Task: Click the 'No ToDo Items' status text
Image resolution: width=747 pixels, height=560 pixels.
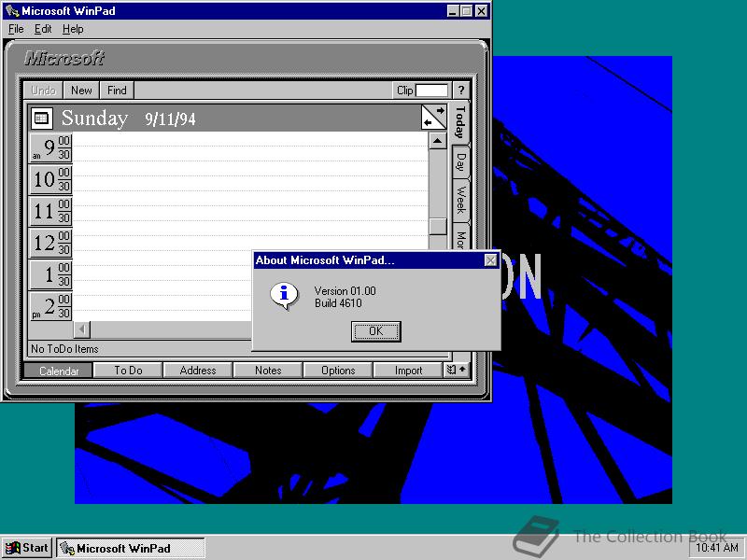Action: 64,349
